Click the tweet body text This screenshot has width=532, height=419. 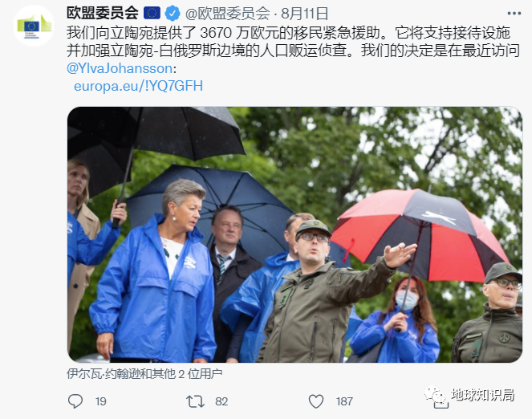[x=293, y=42]
